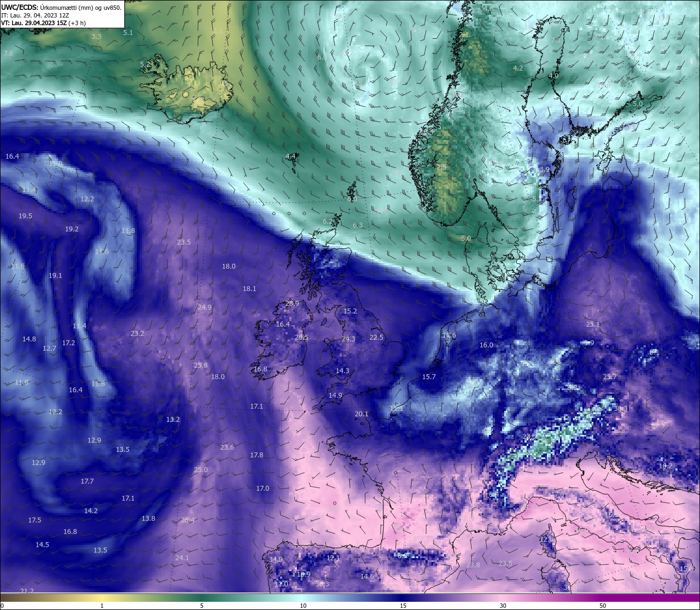Click the value 5.2 at Iceland's west coast
This screenshot has height=610, width=700.
145,65
